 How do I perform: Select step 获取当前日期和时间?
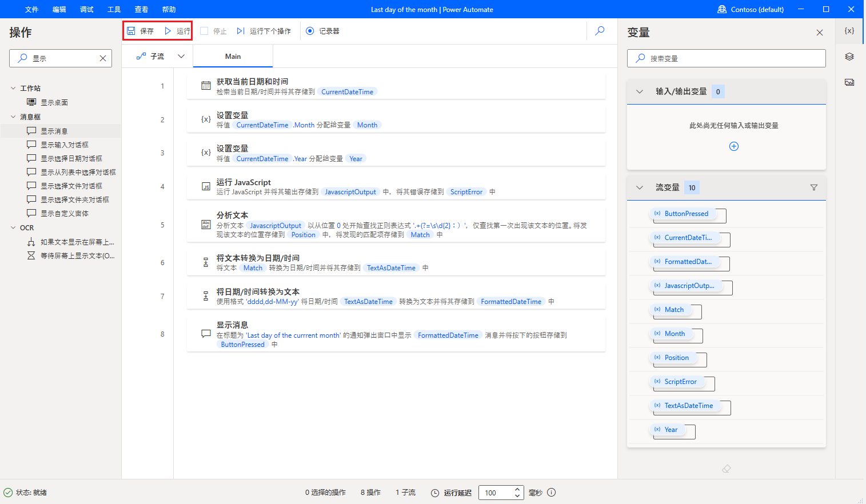tap(396, 86)
